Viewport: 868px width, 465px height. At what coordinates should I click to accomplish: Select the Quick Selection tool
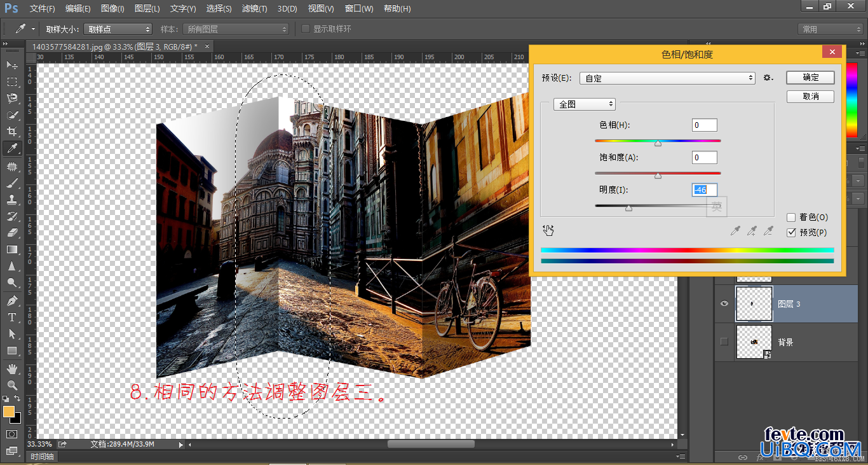pyautogui.click(x=11, y=115)
